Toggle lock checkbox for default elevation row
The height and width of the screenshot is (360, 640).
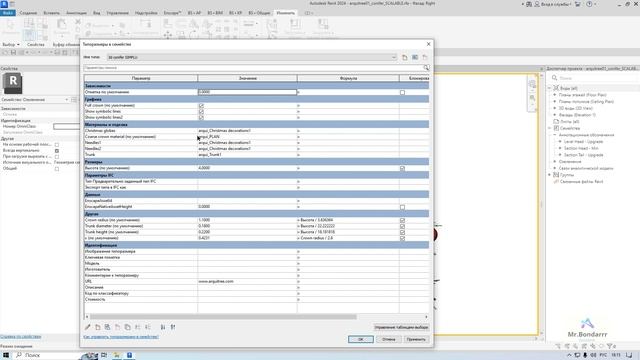click(402, 92)
